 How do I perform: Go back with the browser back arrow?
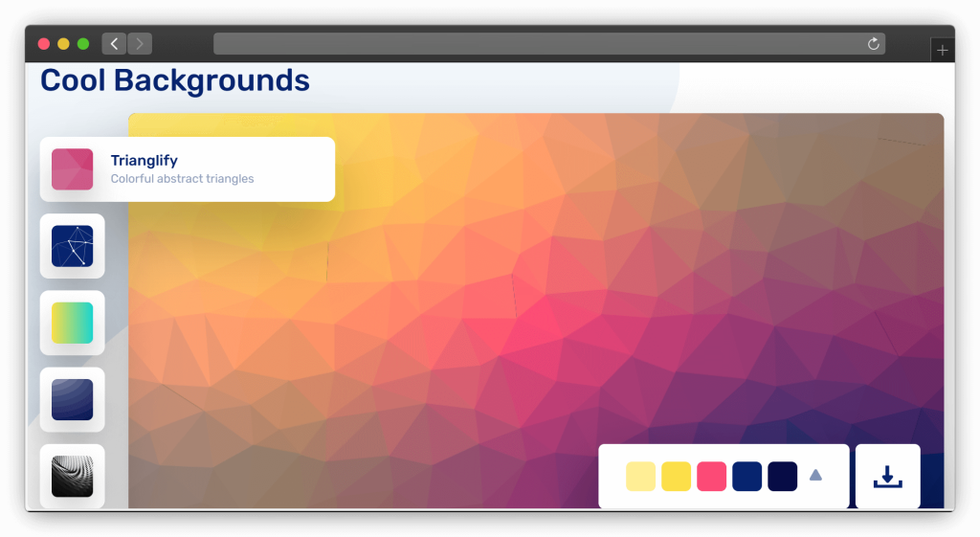pos(114,43)
